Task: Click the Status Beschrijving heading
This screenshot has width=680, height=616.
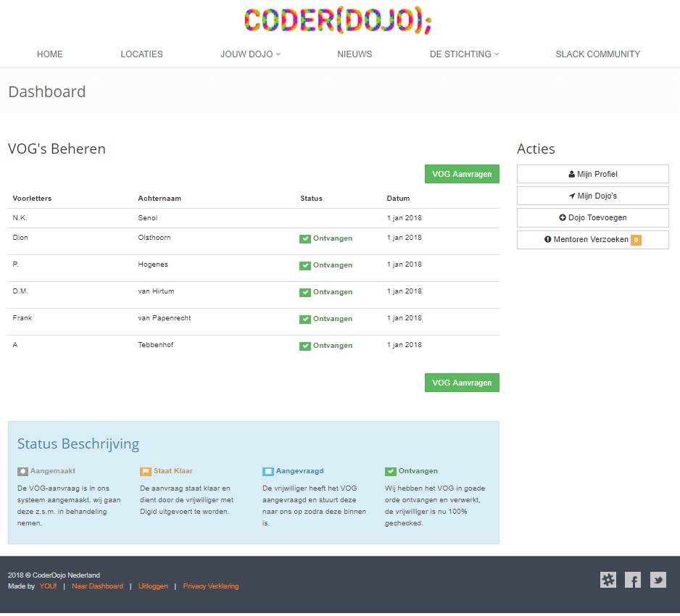Action: [78, 444]
